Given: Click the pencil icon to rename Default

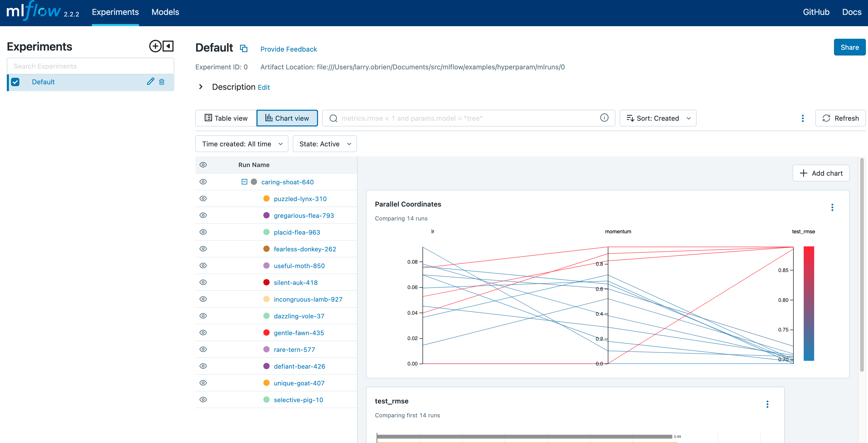Looking at the screenshot, I should [150, 82].
